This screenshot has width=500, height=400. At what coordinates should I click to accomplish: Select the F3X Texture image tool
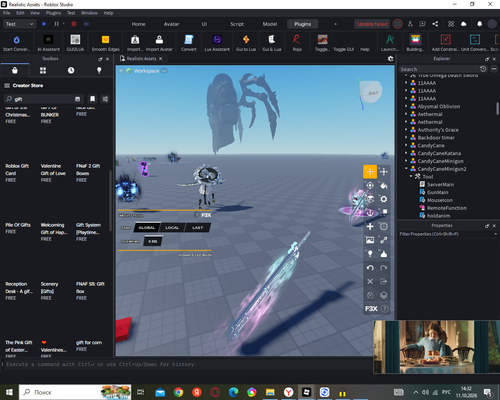tap(370, 240)
